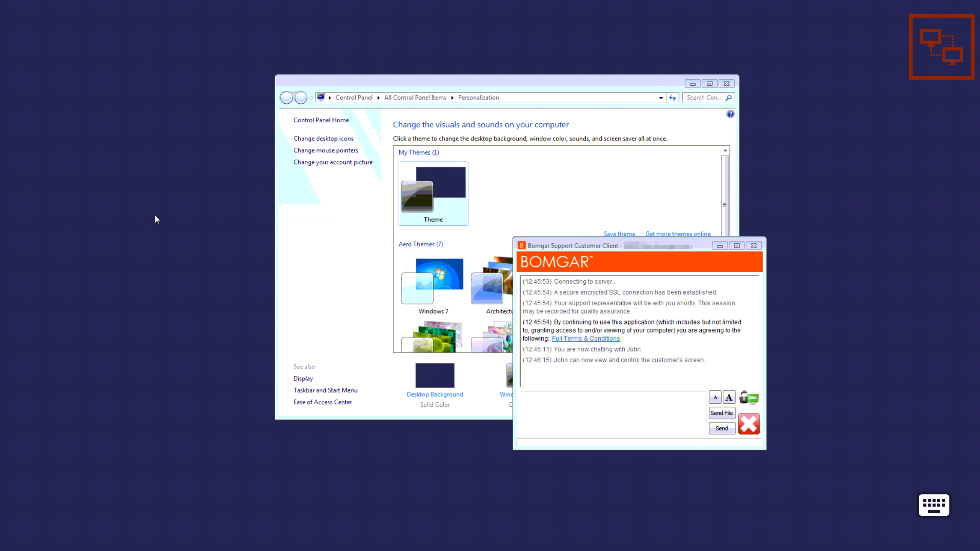Open Change mouse pointers link
This screenshot has width=980, height=551.
[326, 150]
